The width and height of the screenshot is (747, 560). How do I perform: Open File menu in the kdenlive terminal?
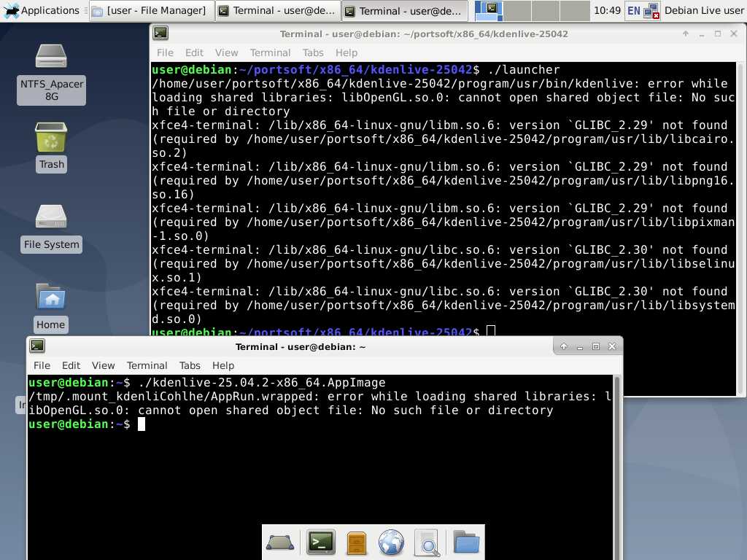point(165,52)
